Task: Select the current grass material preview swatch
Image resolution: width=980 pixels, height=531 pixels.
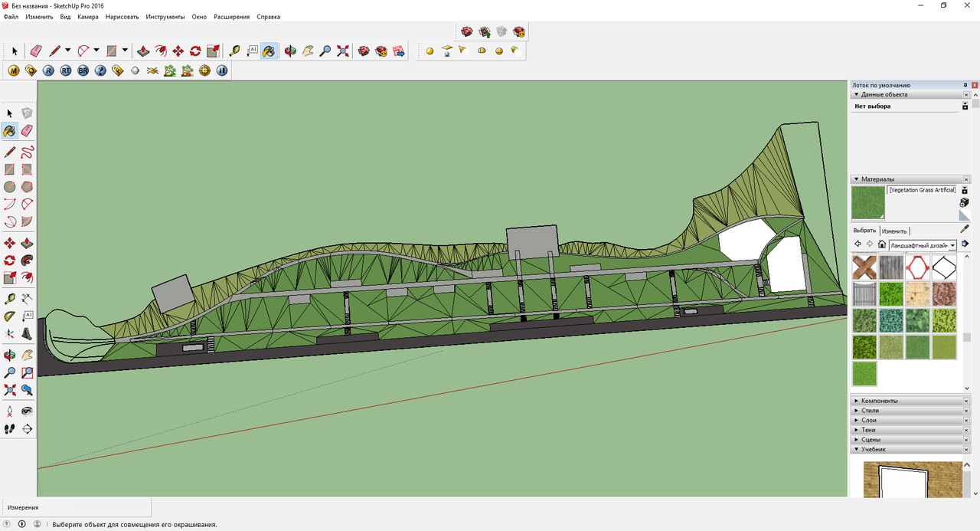Action: (867, 202)
